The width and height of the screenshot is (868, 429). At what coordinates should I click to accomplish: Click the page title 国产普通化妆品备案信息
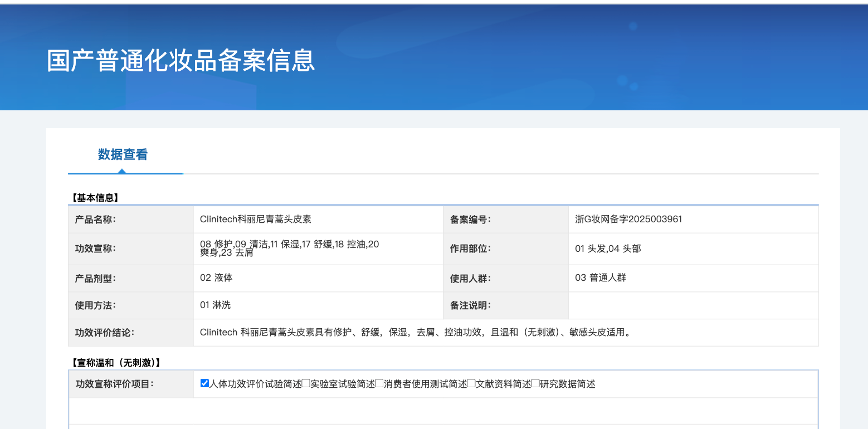click(181, 60)
